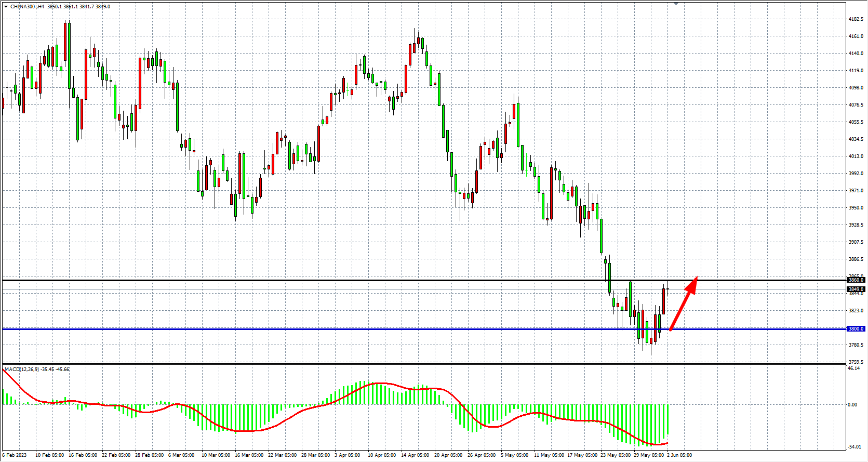
Task: Click the CHINA300-,H4 symbol title
Action: [x=27, y=7]
